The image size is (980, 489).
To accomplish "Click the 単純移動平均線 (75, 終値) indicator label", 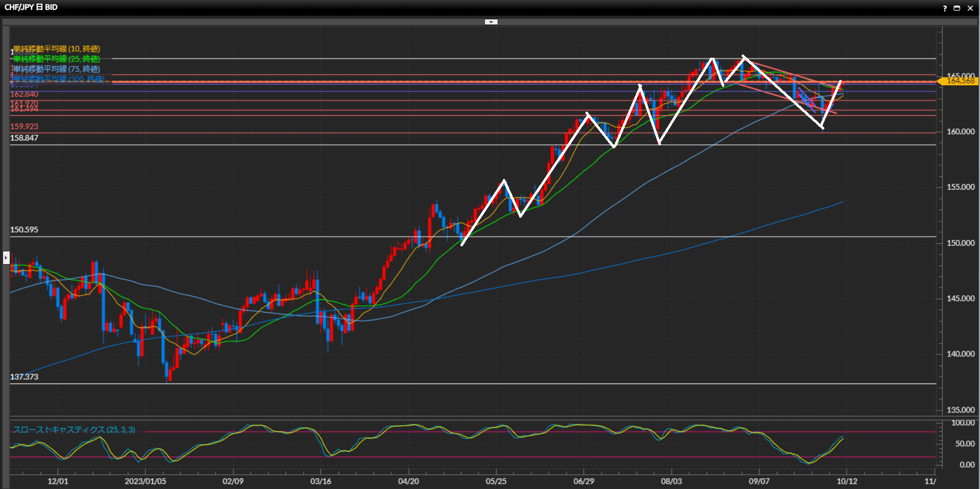I will [57, 69].
